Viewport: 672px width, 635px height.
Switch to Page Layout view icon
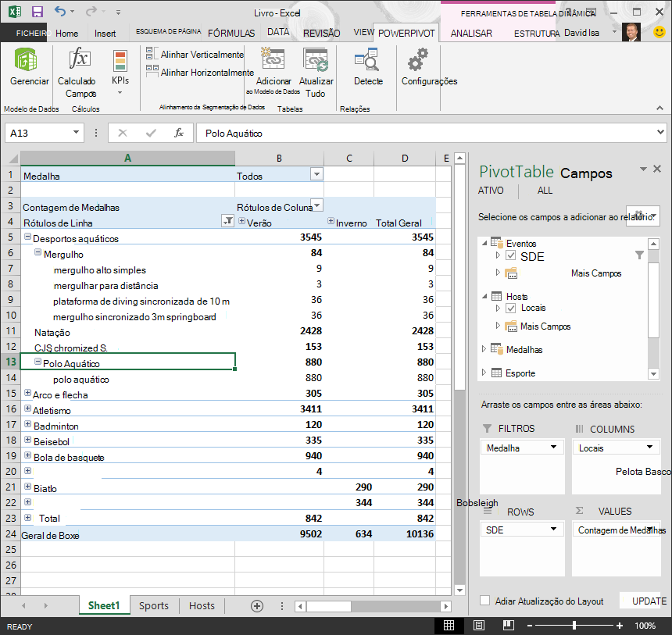point(479,626)
